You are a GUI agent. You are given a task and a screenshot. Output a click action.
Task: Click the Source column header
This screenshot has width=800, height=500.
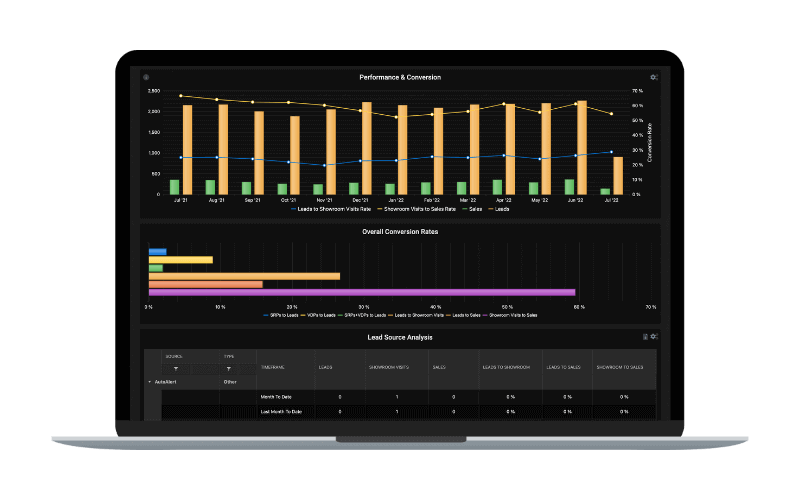[174, 356]
